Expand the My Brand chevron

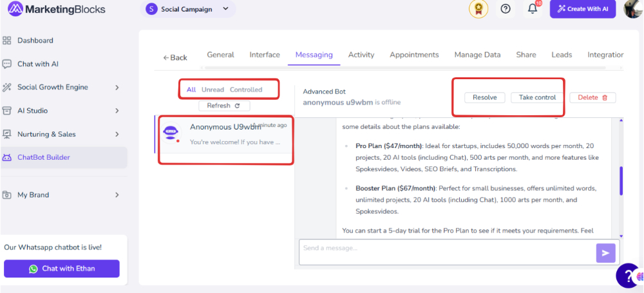(x=117, y=195)
